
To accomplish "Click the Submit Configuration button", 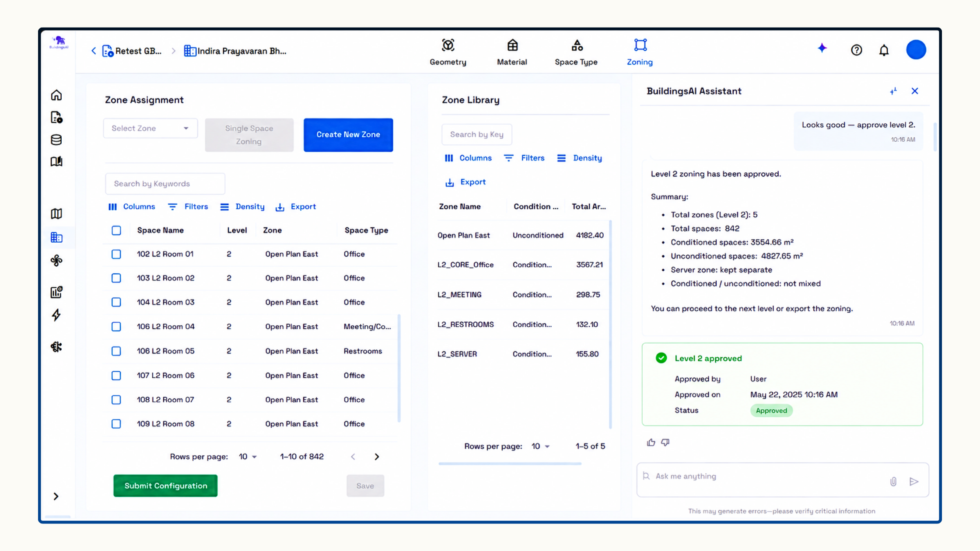I will (165, 486).
